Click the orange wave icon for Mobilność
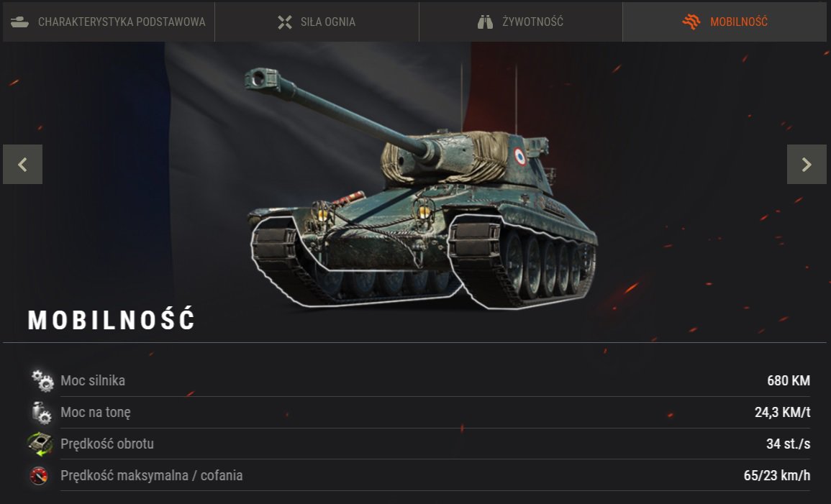Image resolution: width=831 pixels, height=504 pixels. pos(691,22)
